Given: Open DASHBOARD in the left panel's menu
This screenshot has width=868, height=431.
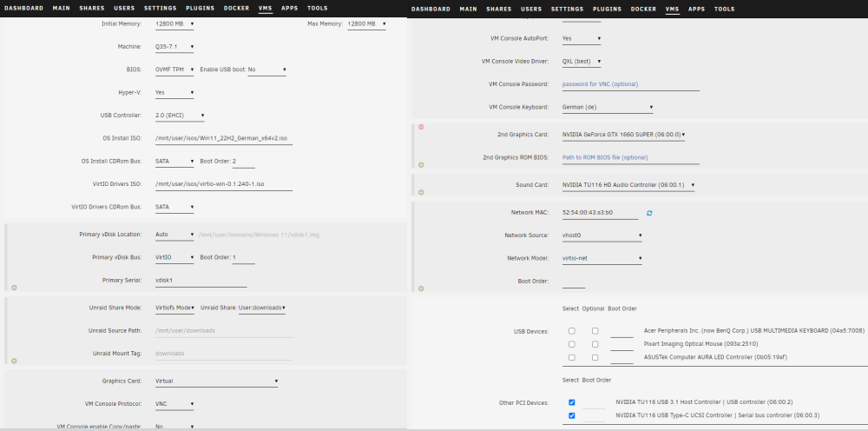Looking at the screenshot, I should [23, 9].
